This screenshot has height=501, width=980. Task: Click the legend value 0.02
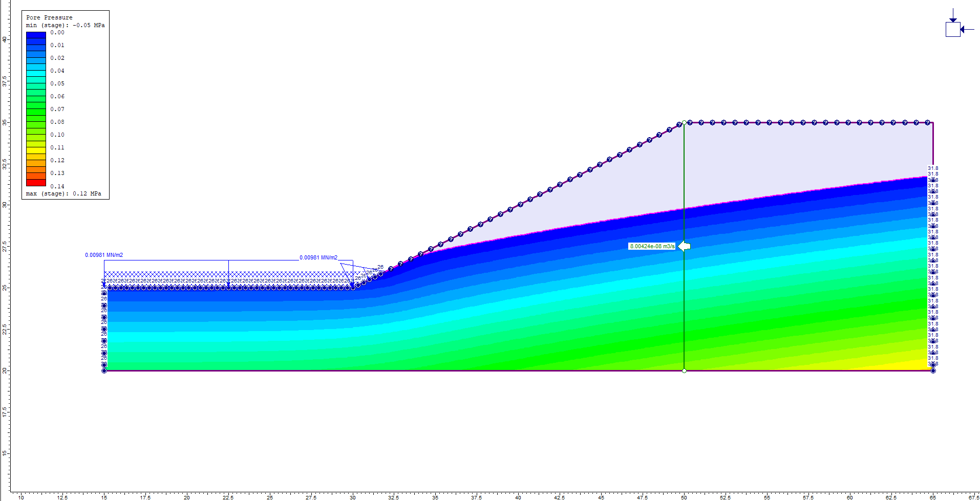pyautogui.click(x=57, y=58)
